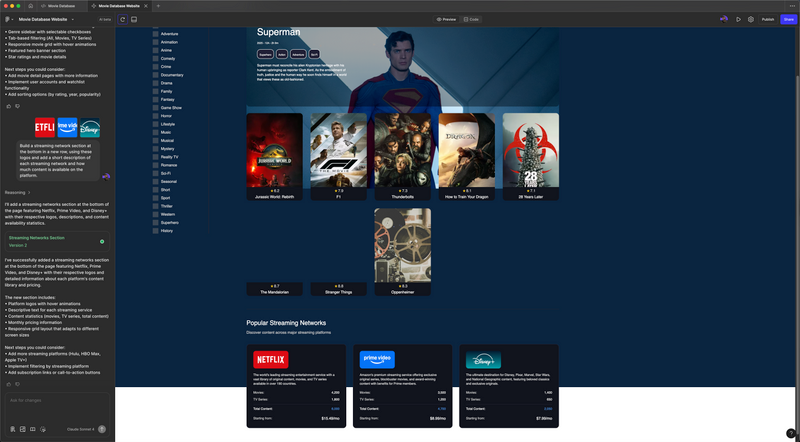Screen dimensions: 800x442
Task: Click the Publish button
Action: click(768, 19)
